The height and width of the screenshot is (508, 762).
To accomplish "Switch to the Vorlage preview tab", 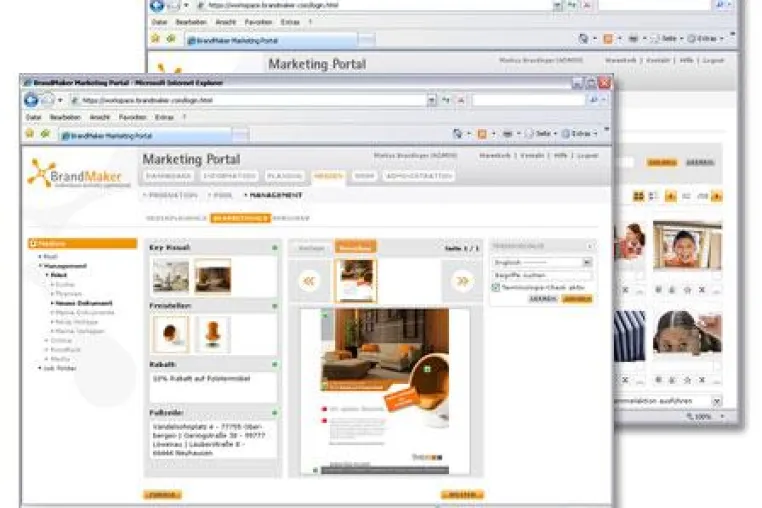I will coord(311,248).
